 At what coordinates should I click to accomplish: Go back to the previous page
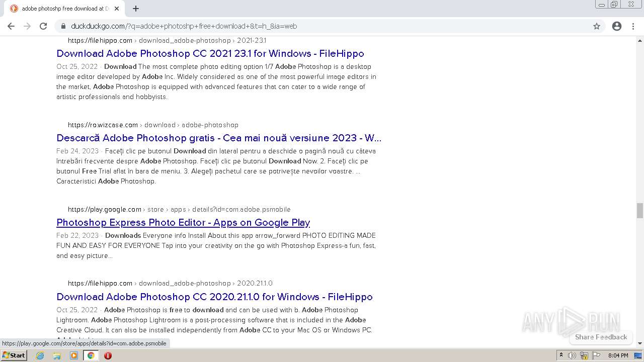(x=11, y=26)
